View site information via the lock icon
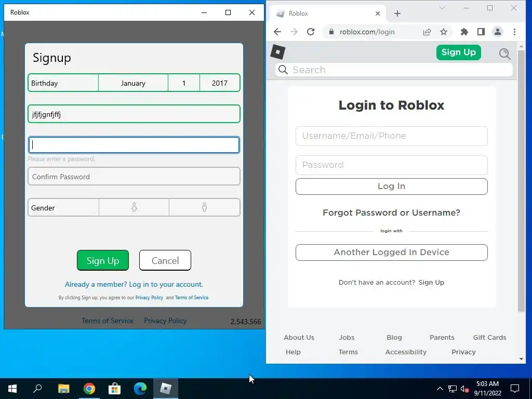 (331, 32)
